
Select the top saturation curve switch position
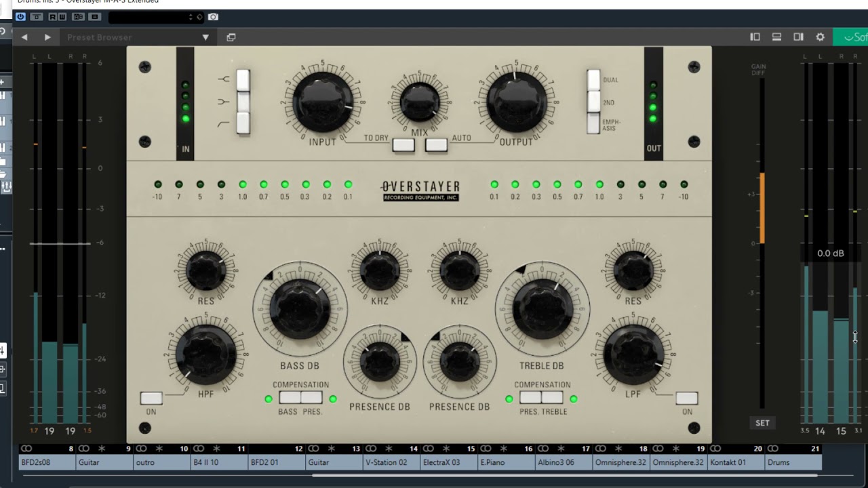(x=243, y=80)
